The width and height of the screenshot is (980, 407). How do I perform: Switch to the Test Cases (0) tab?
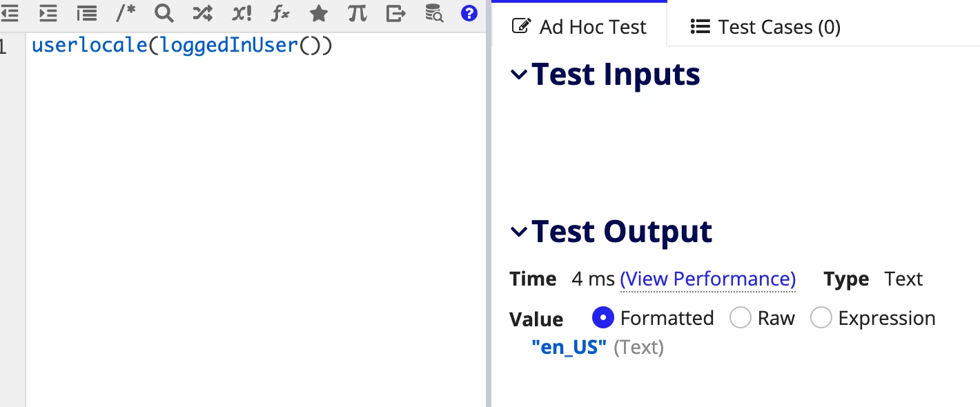(765, 27)
